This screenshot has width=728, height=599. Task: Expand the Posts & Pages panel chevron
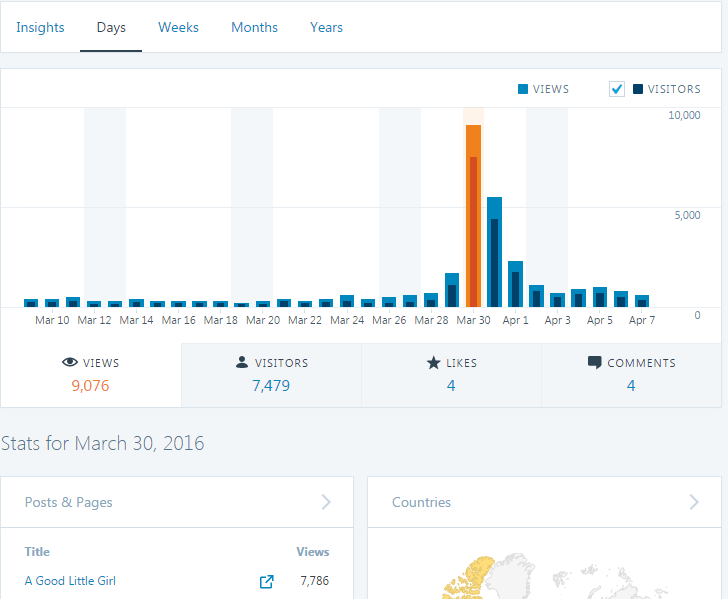pos(326,502)
